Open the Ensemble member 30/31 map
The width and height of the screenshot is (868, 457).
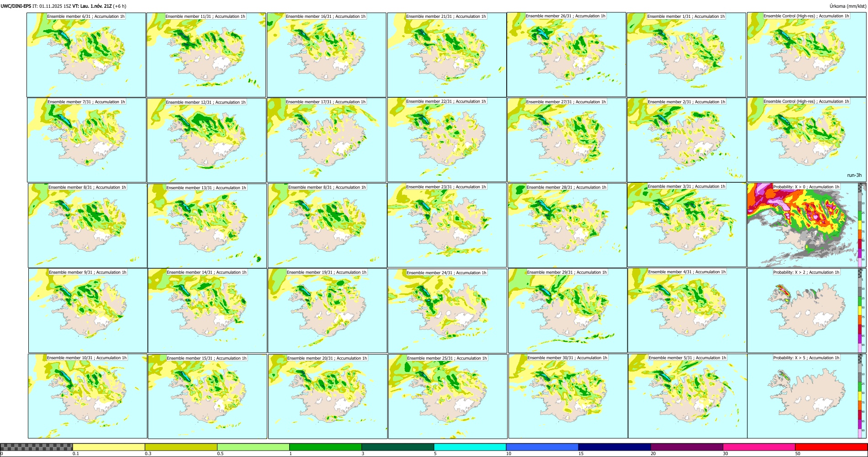[x=568, y=396]
